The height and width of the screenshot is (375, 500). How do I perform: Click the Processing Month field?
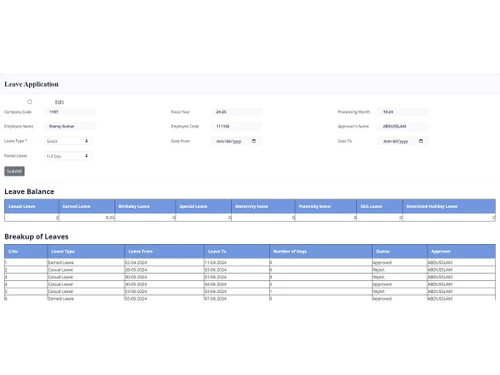(403, 112)
